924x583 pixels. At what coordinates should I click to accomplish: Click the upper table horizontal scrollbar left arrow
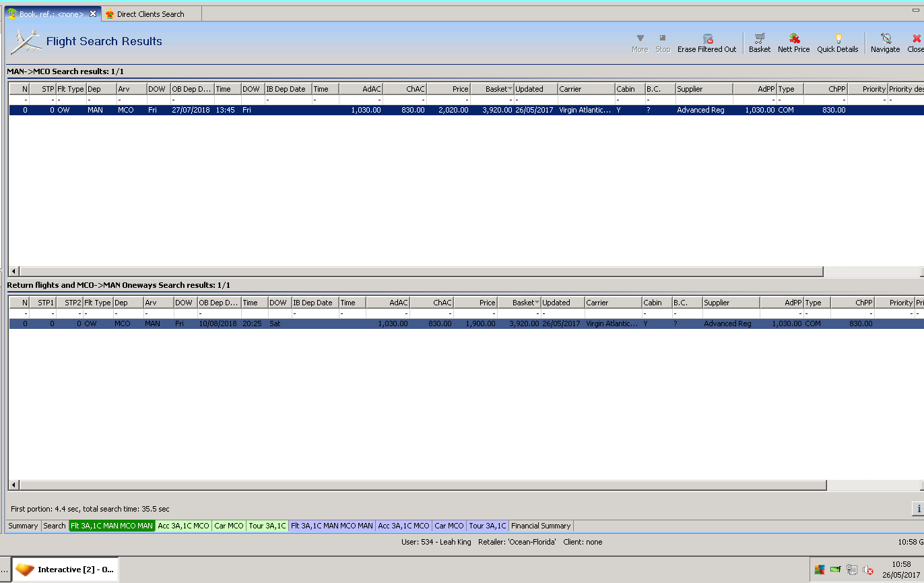(13, 272)
